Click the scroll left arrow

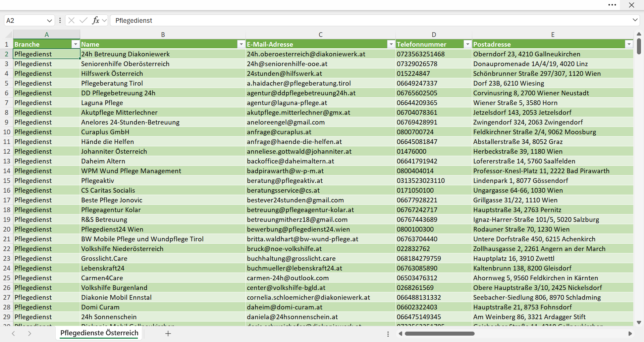click(400, 334)
